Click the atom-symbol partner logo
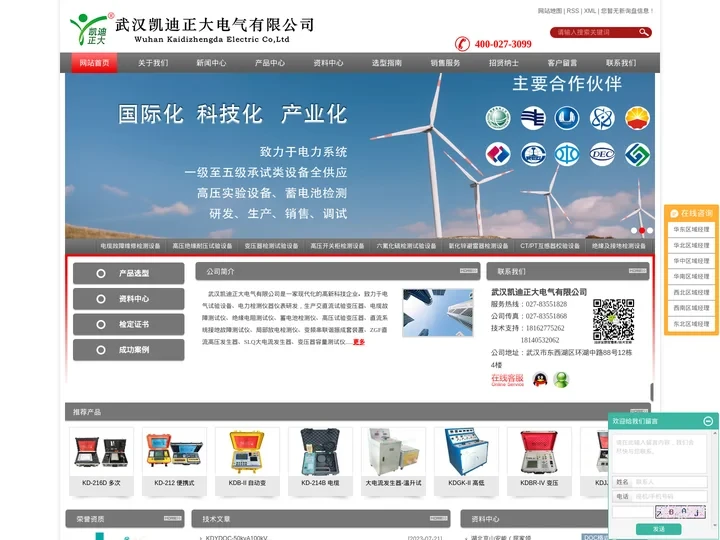 point(602,118)
